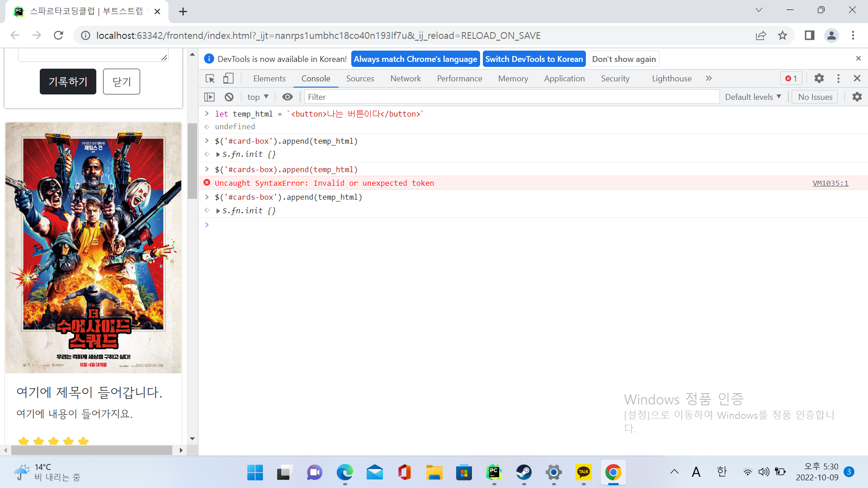Open PyCharm from the taskbar

pyautogui.click(x=494, y=473)
